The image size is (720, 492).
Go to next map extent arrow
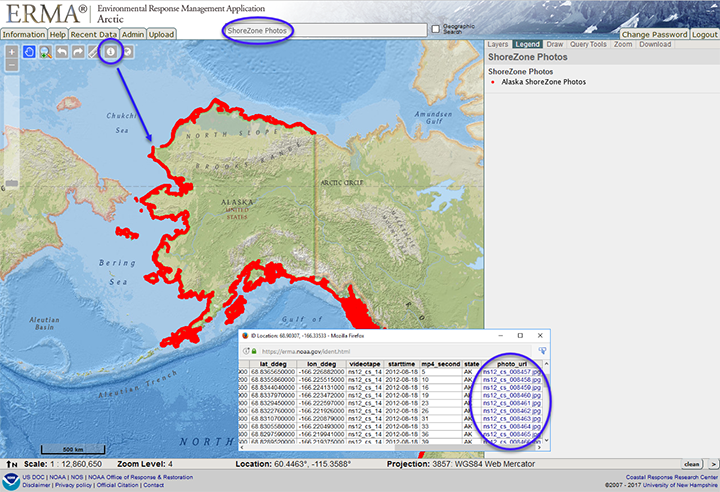(78, 52)
